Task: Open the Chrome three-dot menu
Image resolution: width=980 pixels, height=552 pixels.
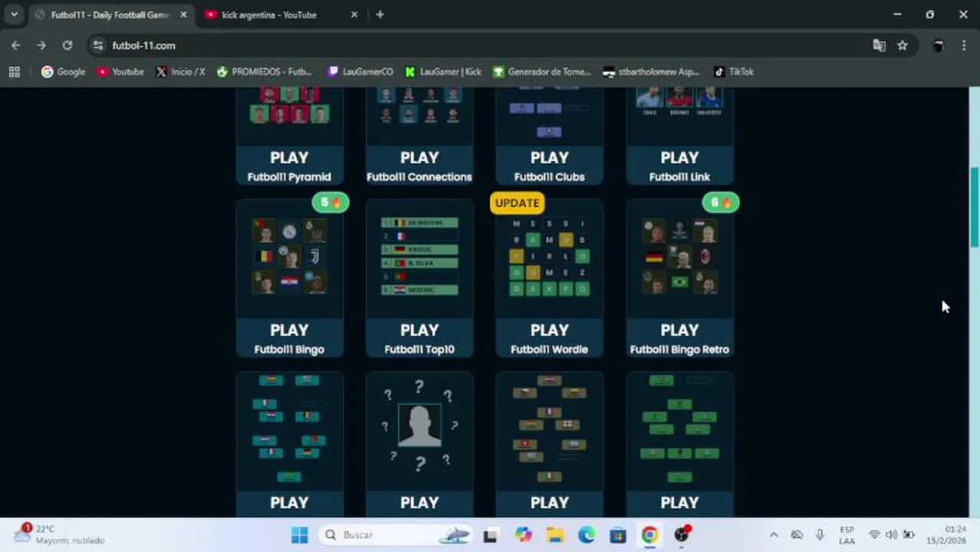Action: [x=964, y=46]
